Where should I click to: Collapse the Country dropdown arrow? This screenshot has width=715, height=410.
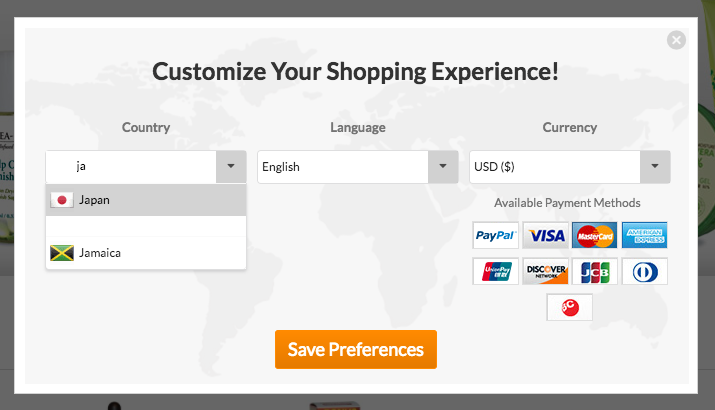[x=231, y=167]
